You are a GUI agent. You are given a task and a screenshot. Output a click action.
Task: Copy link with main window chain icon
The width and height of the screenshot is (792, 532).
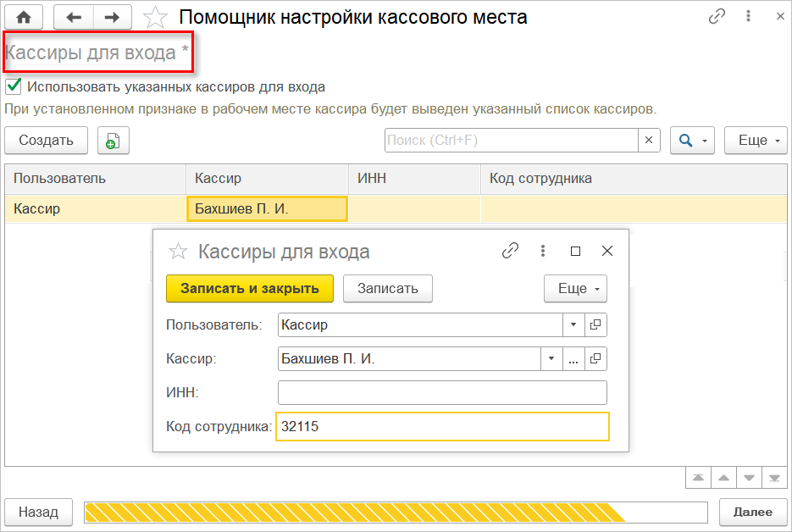click(717, 17)
